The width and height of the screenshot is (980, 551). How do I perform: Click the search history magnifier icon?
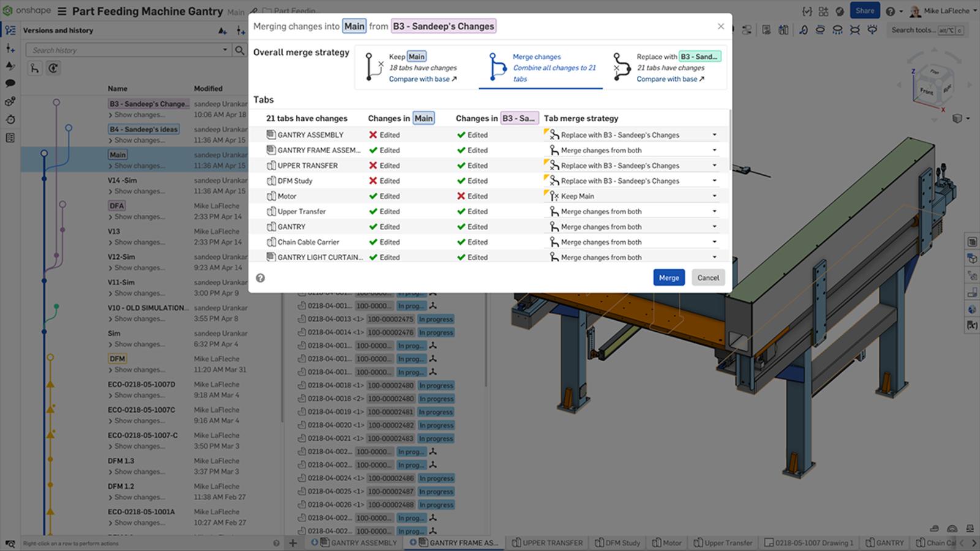click(x=239, y=50)
